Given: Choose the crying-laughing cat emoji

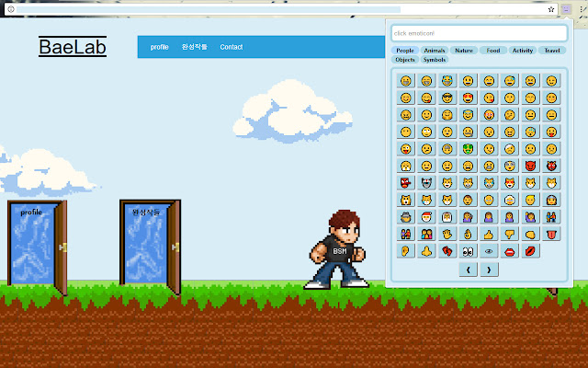Looking at the screenshot, I should pos(489,183).
